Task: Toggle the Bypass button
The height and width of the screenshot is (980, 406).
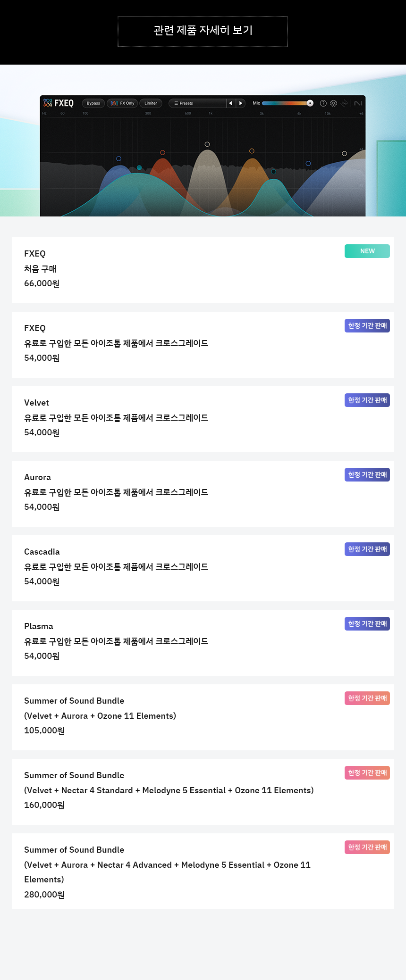Action: [x=93, y=103]
